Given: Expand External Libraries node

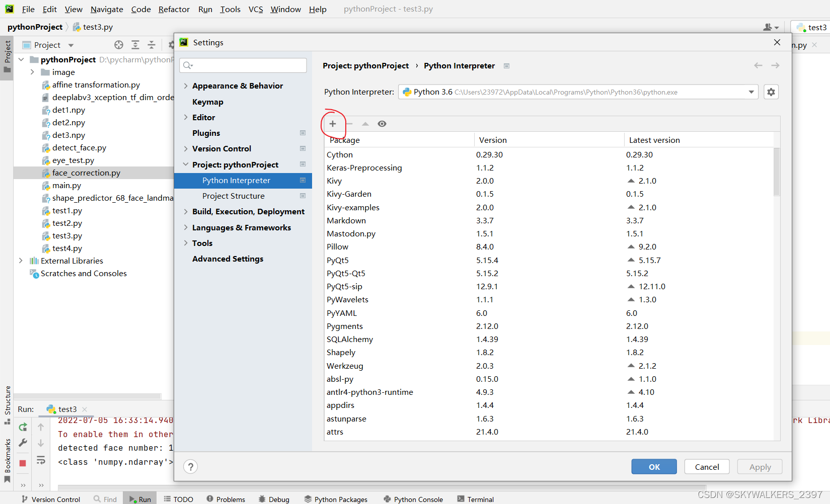Looking at the screenshot, I should [21, 261].
